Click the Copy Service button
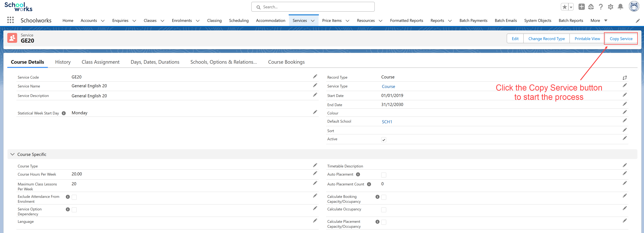Viewport: 644px width, 233px height. click(621, 39)
